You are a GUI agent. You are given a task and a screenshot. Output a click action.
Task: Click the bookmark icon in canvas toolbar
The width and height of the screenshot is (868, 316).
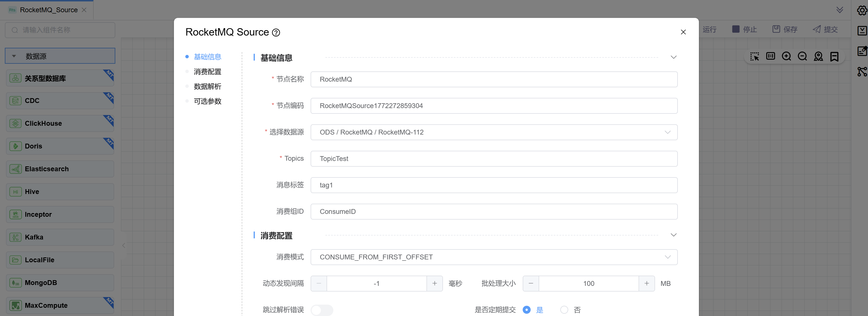tap(834, 56)
